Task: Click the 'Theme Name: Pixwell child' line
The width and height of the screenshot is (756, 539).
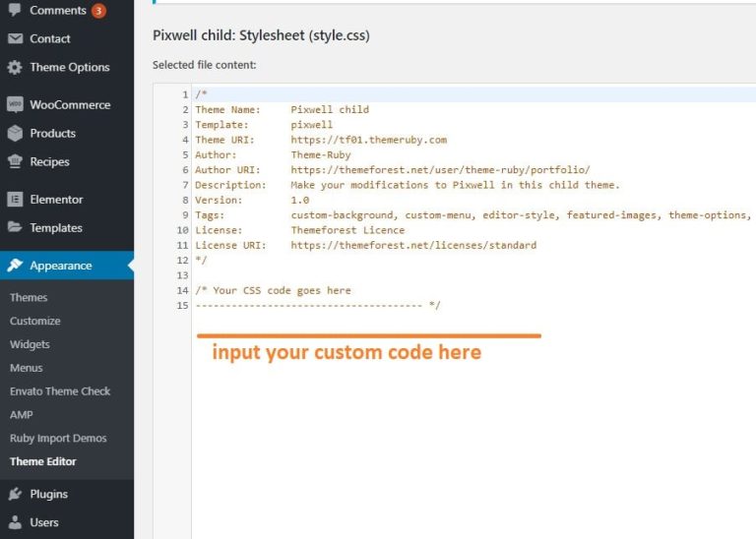Action: click(283, 109)
